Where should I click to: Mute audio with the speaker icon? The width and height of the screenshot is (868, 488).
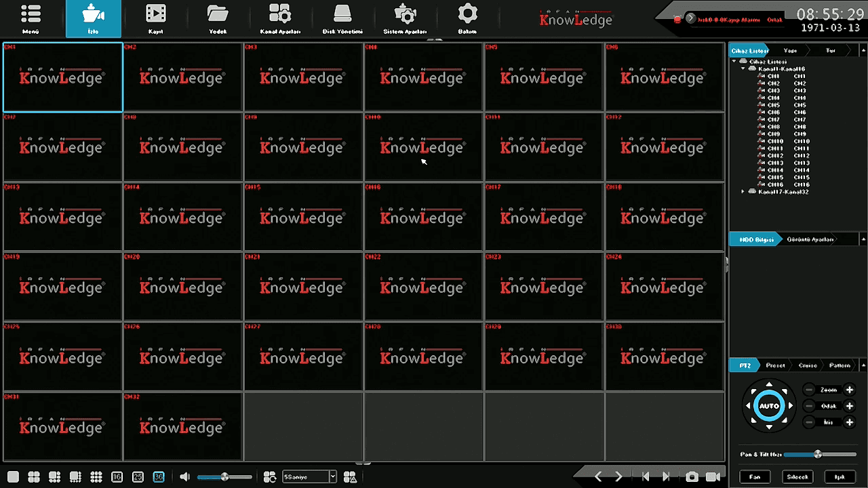pyautogui.click(x=184, y=477)
